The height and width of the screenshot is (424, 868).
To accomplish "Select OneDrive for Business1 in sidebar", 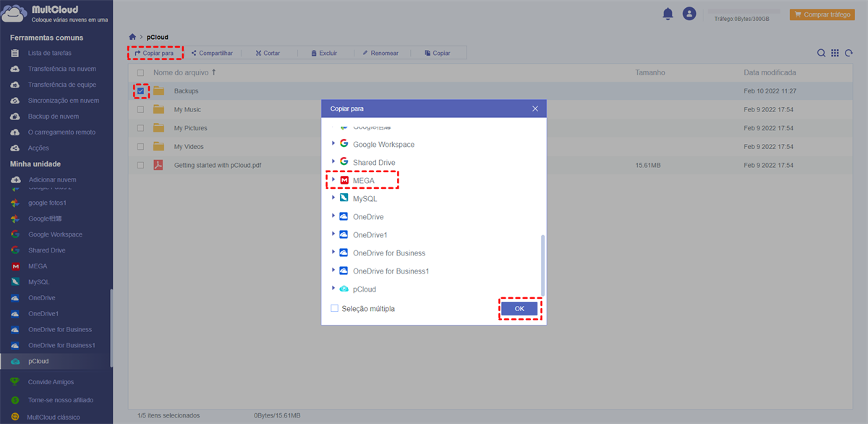I will [61, 345].
